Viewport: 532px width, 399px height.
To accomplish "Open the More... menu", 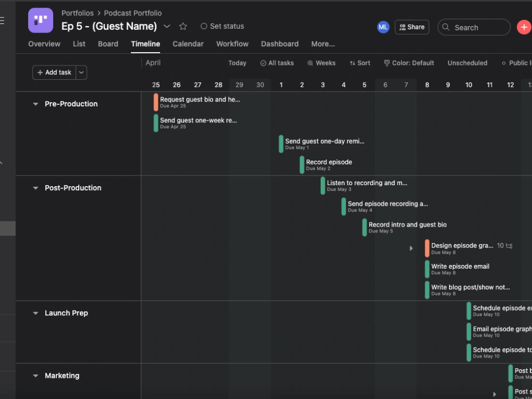I will (322, 44).
